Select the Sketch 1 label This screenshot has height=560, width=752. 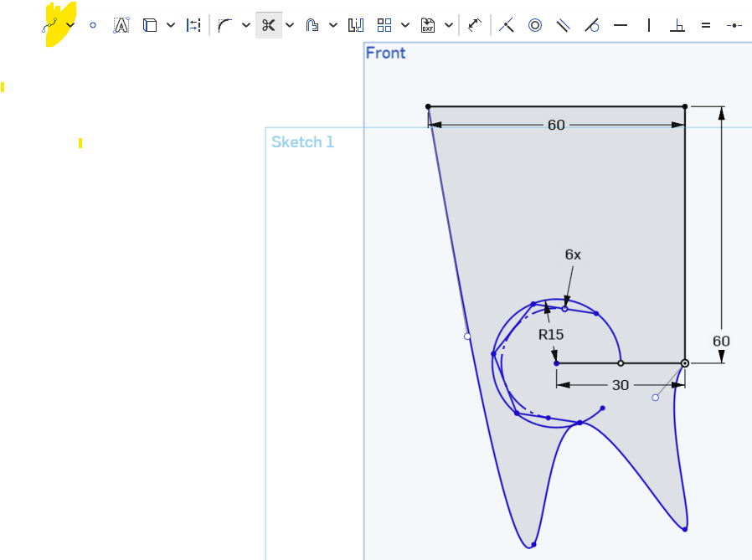point(302,142)
